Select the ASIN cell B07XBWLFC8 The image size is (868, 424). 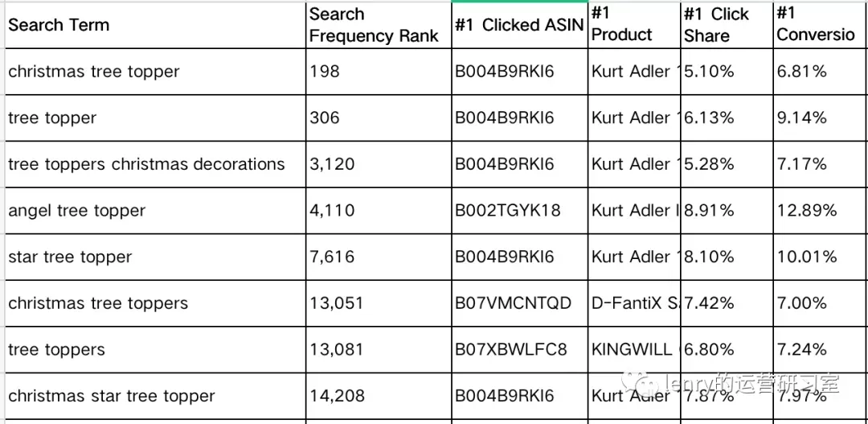tap(520, 350)
